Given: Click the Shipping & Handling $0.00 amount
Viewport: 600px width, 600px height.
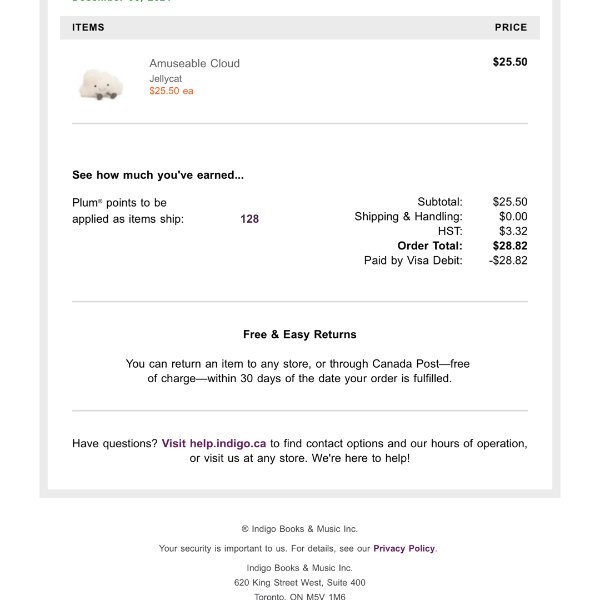Looking at the screenshot, I should [x=513, y=216].
